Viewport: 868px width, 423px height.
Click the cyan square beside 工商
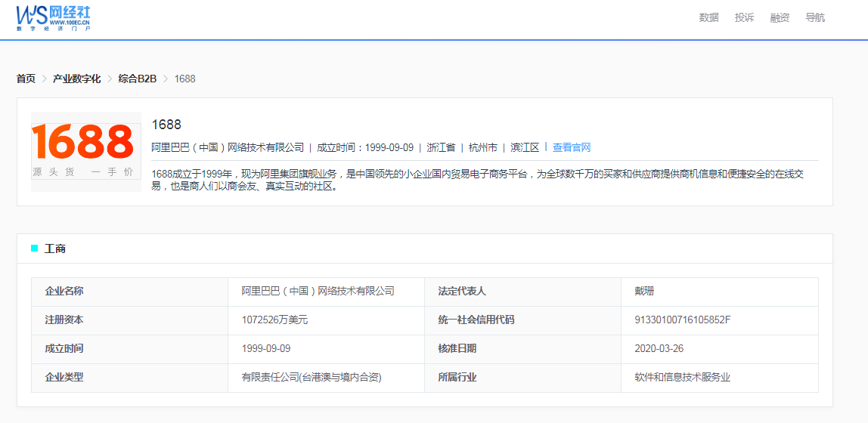(34, 249)
